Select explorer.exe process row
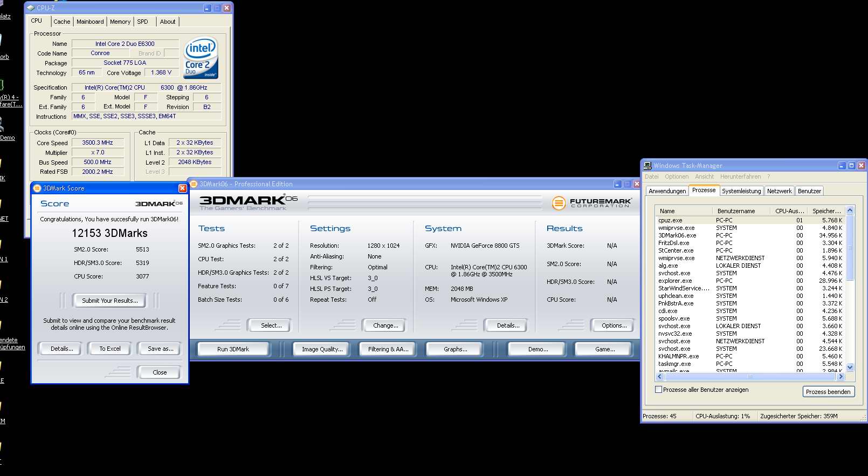Image resolution: width=868 pixels, height=476 pixels. click(750, 281)
